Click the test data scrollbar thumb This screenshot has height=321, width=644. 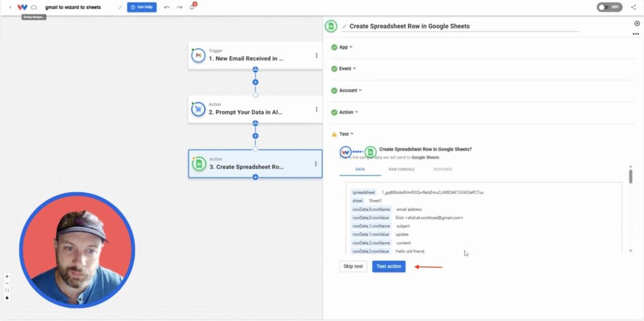(x=631, y=176)
